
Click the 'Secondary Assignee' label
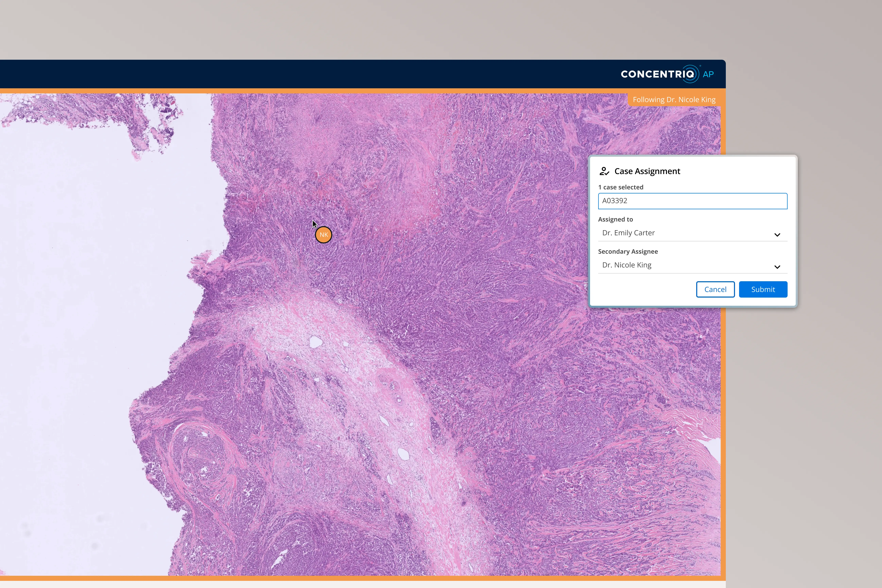(628, 252)
